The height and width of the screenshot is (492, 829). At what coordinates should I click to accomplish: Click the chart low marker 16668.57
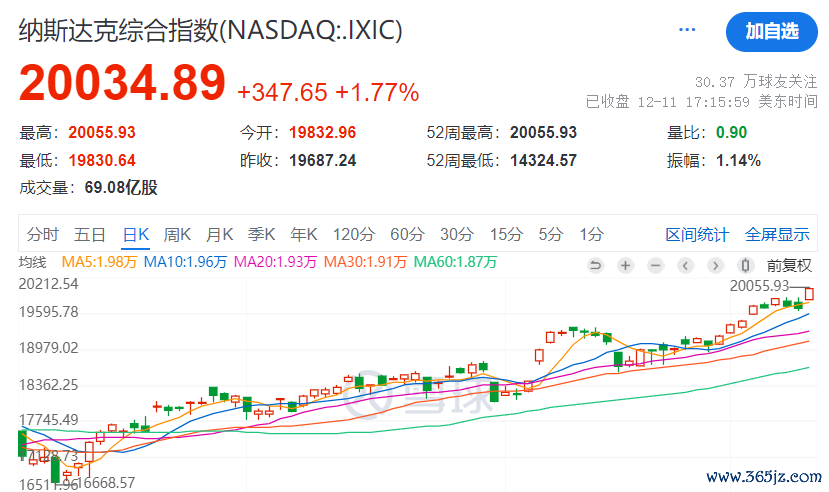pyautogui.click(x=107, y=483)
